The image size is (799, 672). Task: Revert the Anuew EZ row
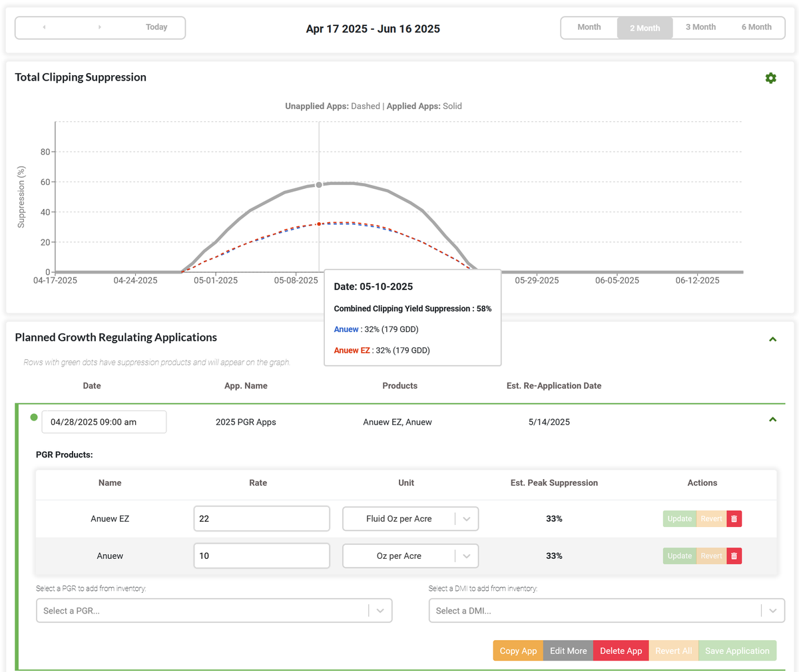pos(711,519)
